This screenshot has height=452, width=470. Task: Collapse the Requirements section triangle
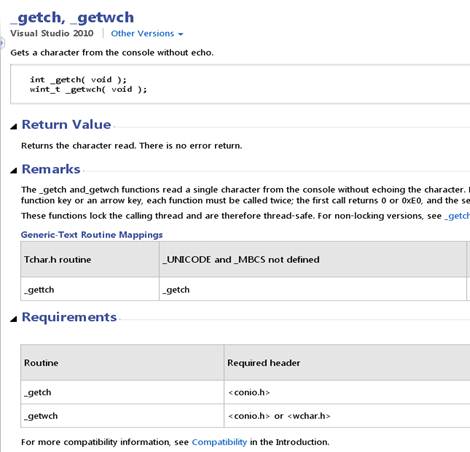14,319
